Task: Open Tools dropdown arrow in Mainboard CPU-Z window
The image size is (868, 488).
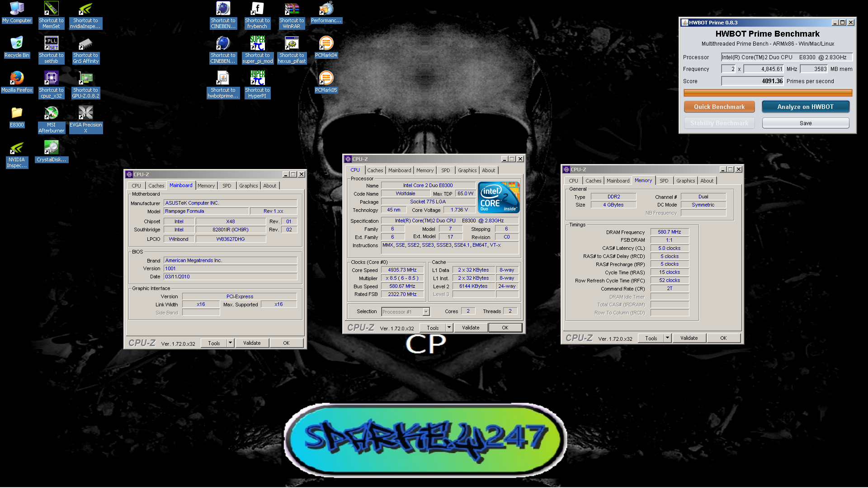Action: pos(230,343)
